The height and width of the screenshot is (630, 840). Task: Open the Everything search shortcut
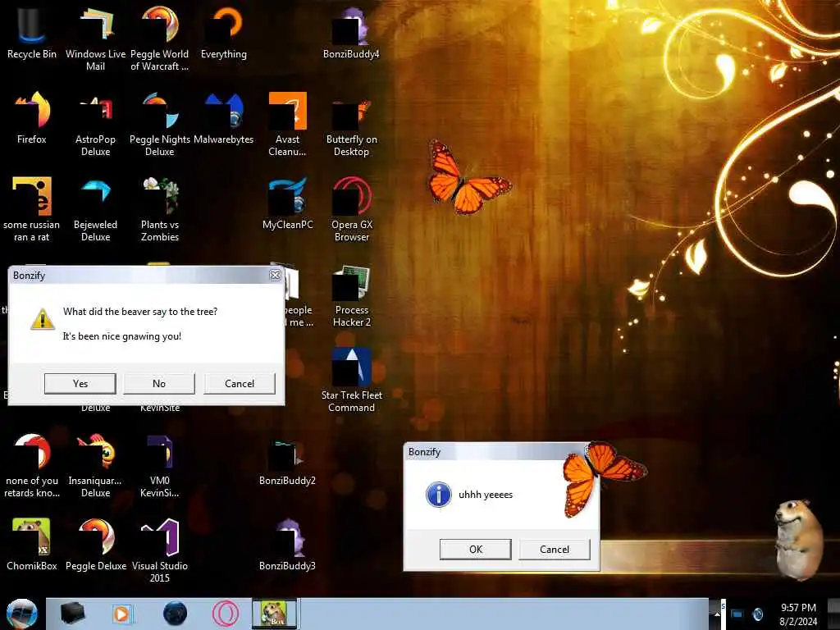pos(223,32)
